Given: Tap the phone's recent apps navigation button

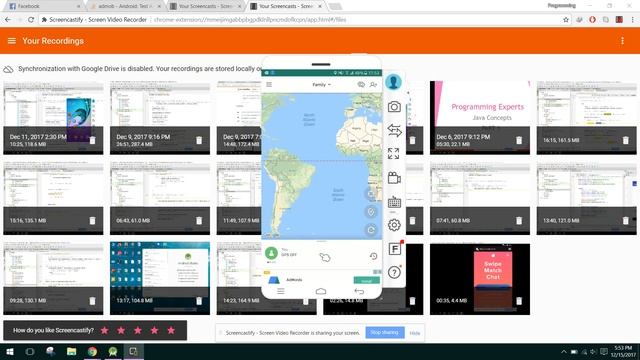Looking at the screenshot, I should (281, 291).
